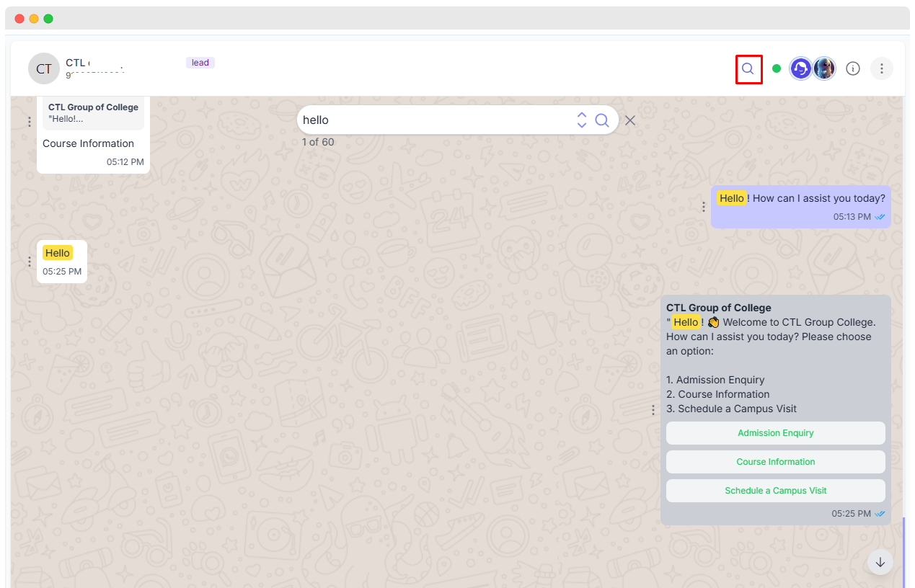The height and width of the screenshot is (588, 915).
Task: Open options for Course Information message
Action: coord(30,122)
